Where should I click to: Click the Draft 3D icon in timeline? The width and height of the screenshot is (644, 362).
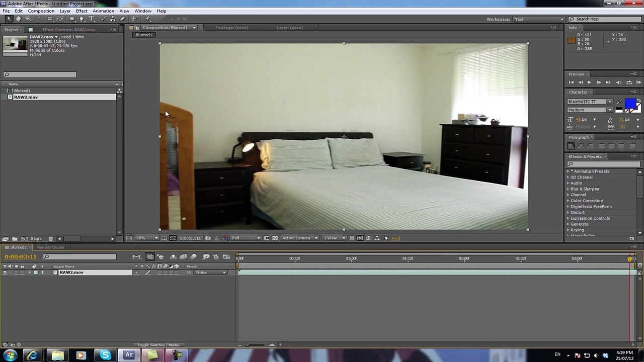[x=160, y=257]
